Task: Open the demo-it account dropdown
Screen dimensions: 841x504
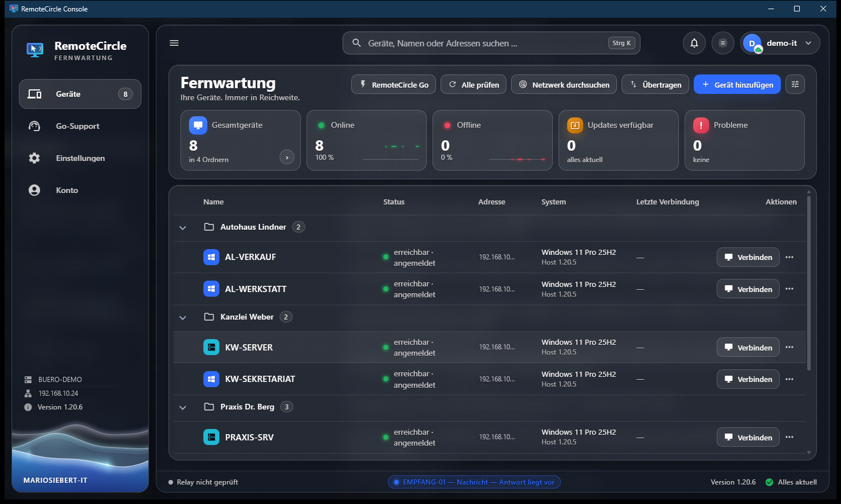Action: pyautogui.click(x=780, y=43)
